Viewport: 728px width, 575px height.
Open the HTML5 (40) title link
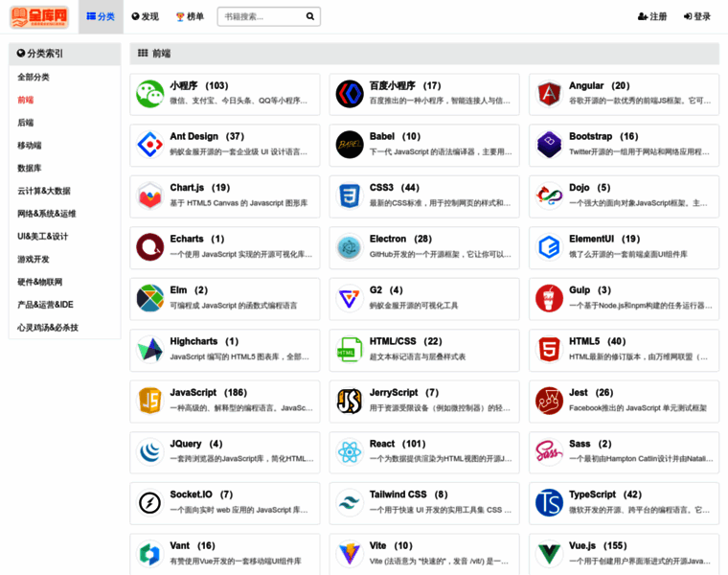(598, 341)
